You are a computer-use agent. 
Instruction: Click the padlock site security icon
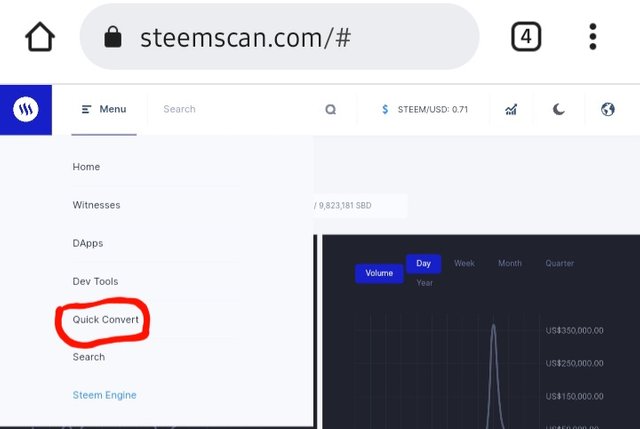point(112,38)
